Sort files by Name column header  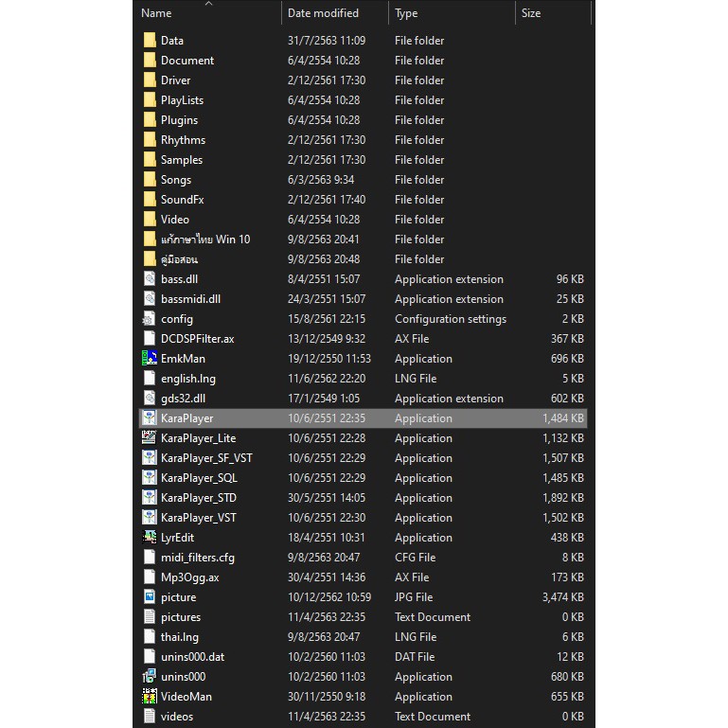click(x=157, y=13)
